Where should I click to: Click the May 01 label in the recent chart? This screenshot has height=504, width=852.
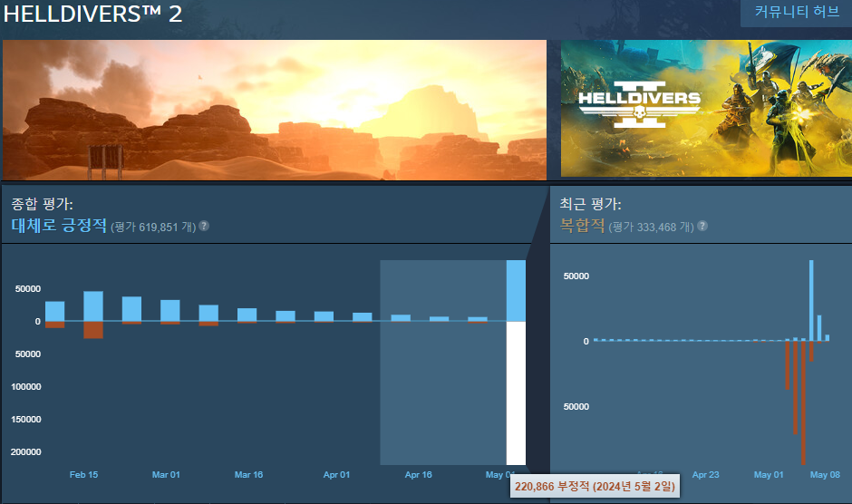pos(769,475)
